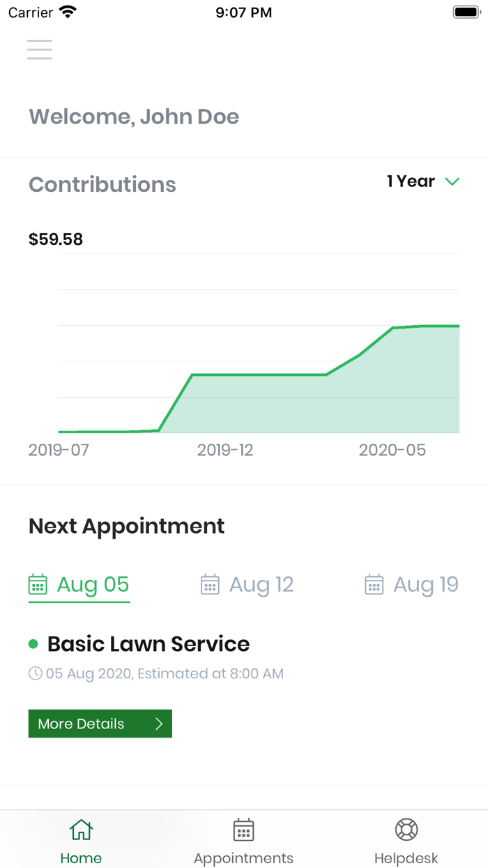Select the Home icon in bottom navigation
The image size is (488, 868).
(x=81, y=830)
